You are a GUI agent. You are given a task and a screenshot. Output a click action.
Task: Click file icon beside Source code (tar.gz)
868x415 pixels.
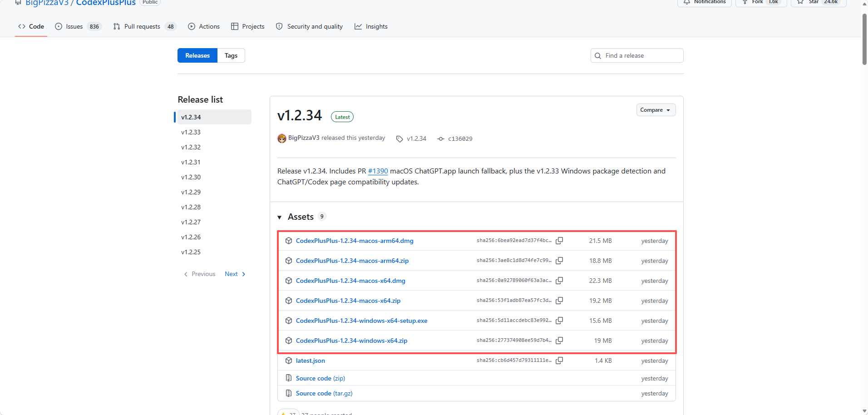289,393
